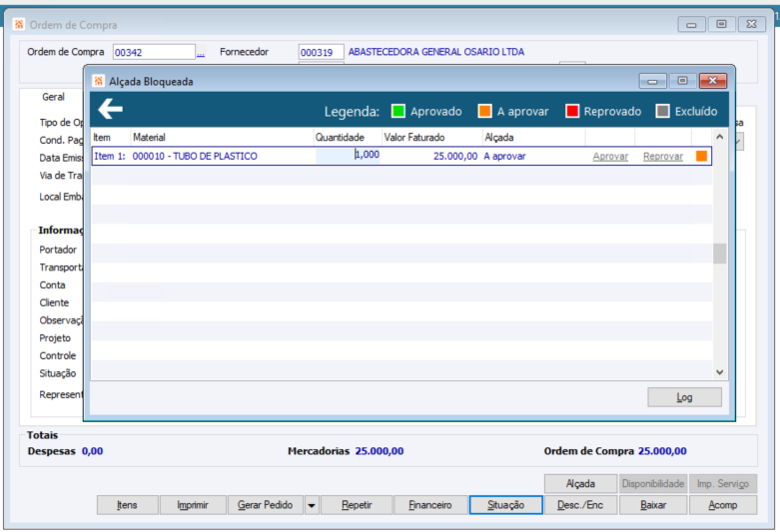Click the Quantidade cell showing 1,000
780x532 pixels.
348,156
